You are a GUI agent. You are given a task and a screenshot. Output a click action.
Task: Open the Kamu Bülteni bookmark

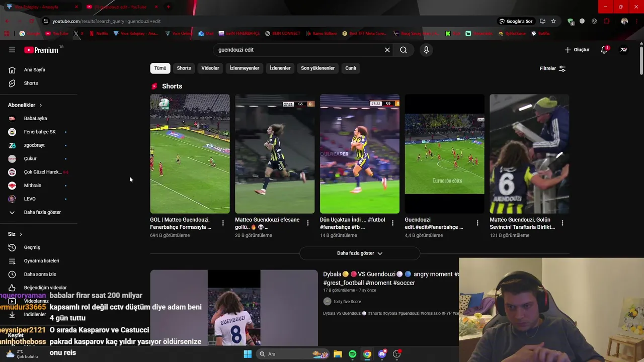[321, 34]
